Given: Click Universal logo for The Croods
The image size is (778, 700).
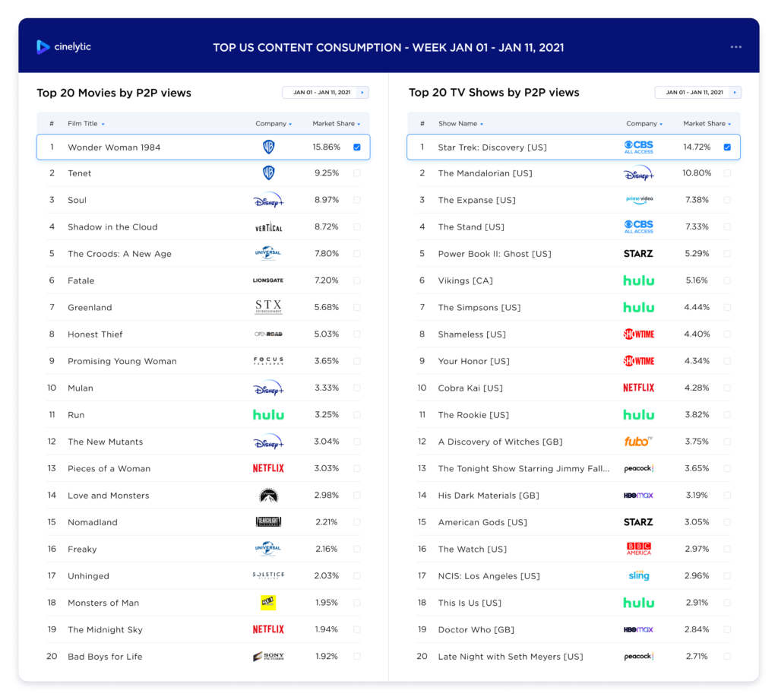Looking at the screenshot, I should 268,253.
